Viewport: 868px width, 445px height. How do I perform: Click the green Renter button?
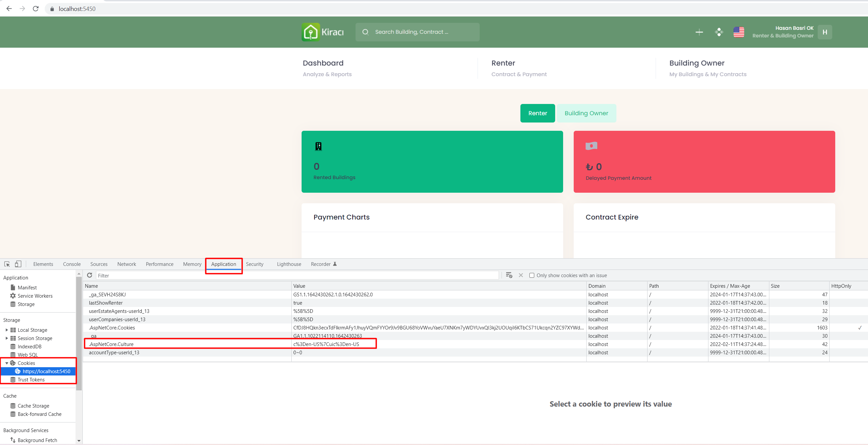click(x=537, y=113)
